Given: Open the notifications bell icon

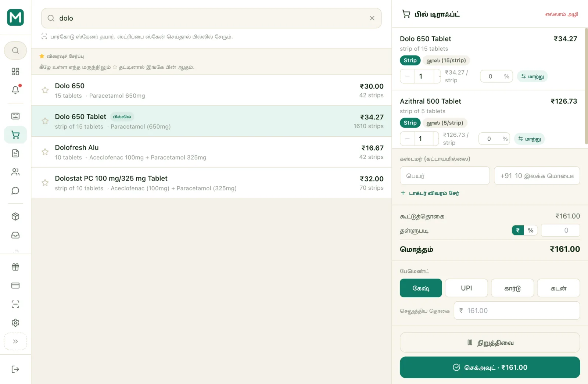Looking at the screenshot, I should coord(15,90).
